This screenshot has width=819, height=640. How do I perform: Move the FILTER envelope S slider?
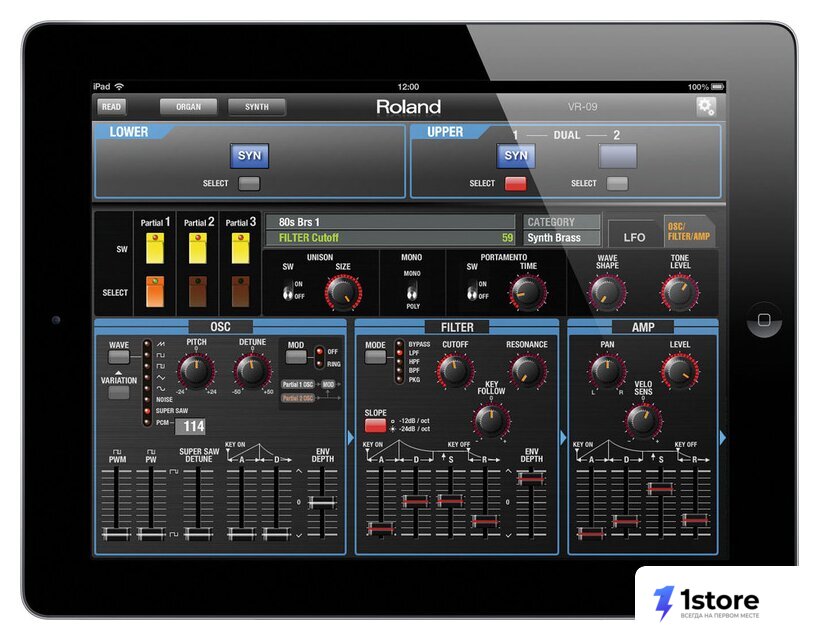[450, 501]
